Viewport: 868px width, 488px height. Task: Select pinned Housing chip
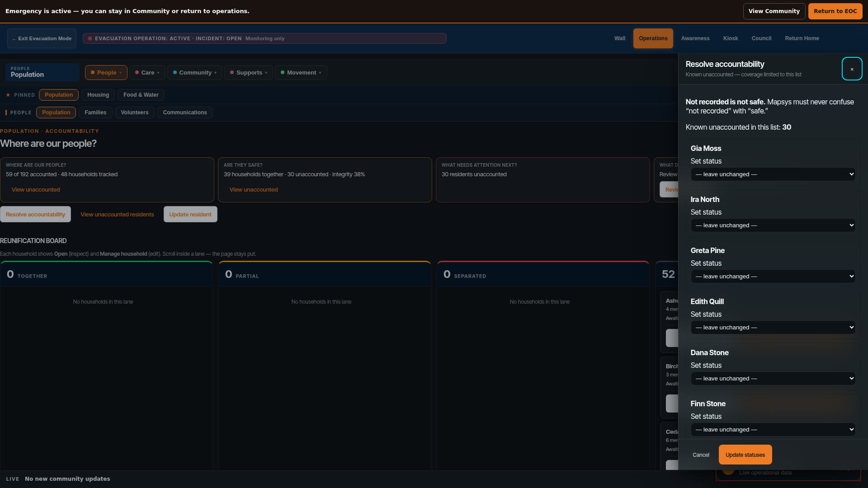point(98,95)
